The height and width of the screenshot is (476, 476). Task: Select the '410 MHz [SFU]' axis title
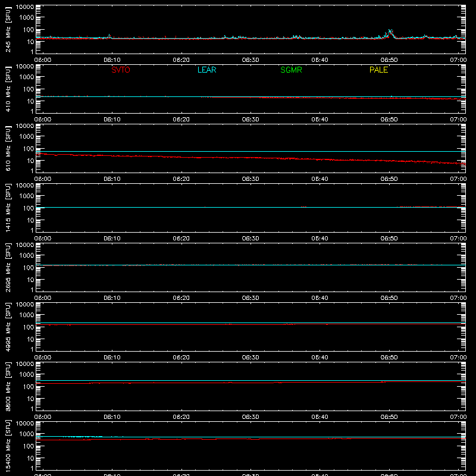click(8, 89)
